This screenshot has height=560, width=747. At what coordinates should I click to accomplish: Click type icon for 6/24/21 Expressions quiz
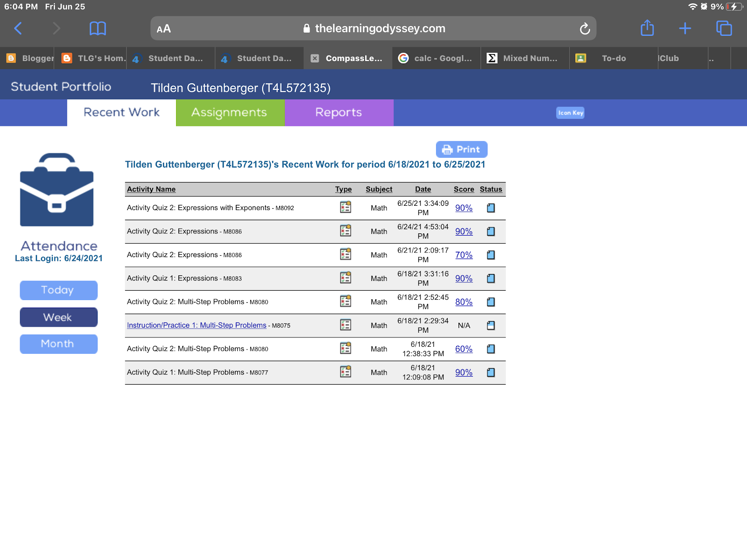click(345, 231)
